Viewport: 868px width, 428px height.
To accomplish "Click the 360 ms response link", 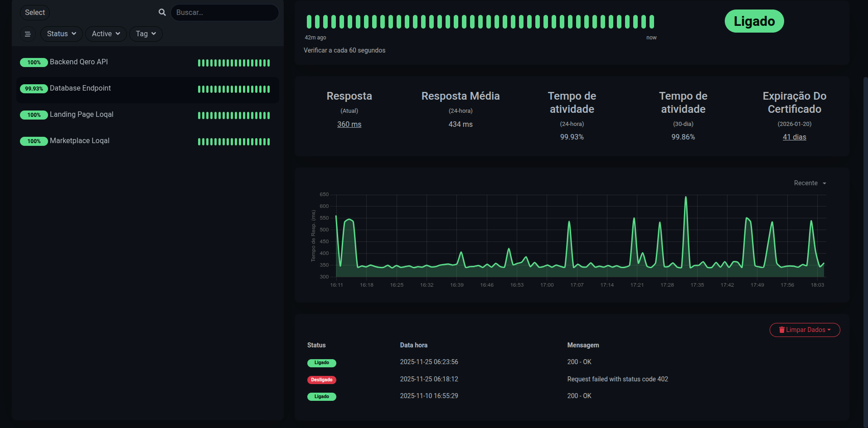I will tap(349, 124).
